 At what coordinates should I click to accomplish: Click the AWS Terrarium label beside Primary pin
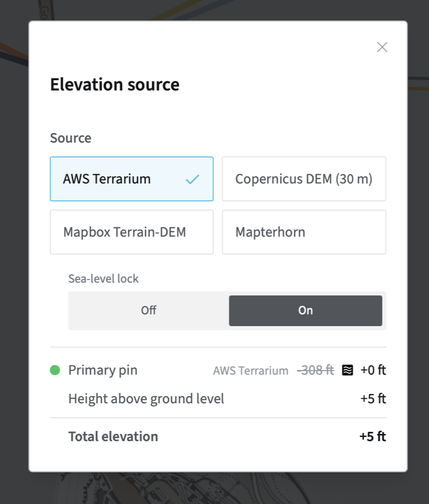pos(251,371)
